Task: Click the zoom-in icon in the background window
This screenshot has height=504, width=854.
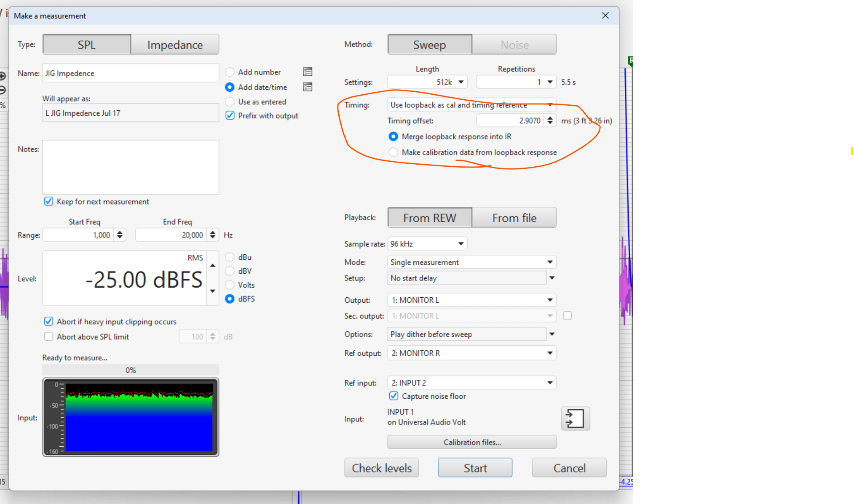Action: coord(3,76)
